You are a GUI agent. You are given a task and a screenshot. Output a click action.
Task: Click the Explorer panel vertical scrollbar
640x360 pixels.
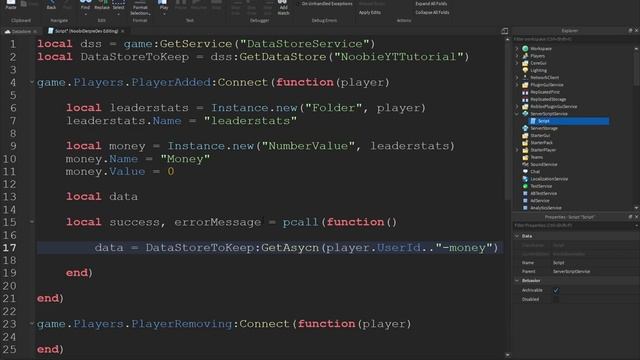coord(636,127)
